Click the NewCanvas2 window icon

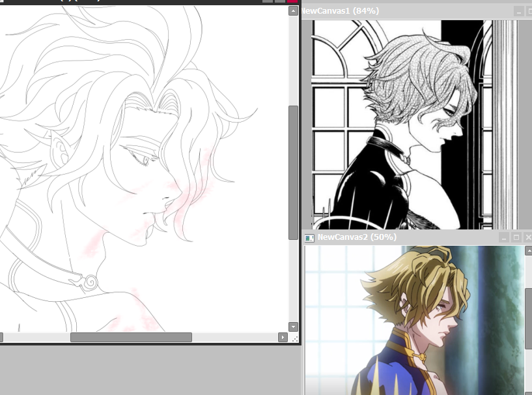(x=309, y=238)
